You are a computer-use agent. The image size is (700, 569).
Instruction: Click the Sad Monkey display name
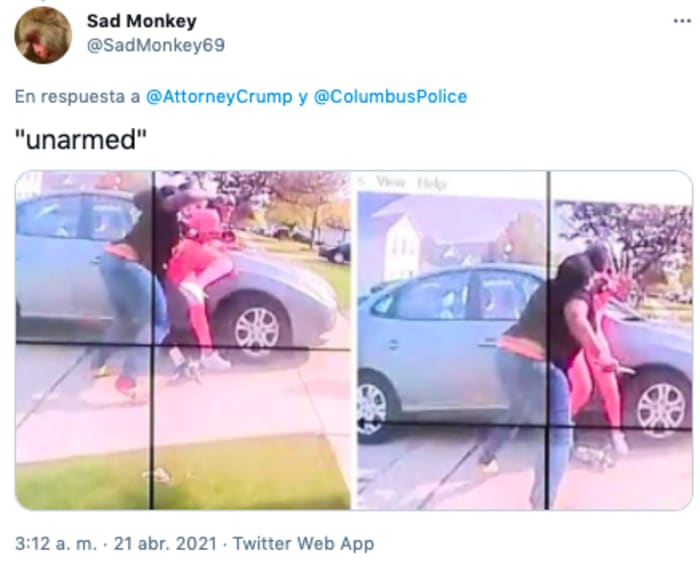click(x=142, y=21)
